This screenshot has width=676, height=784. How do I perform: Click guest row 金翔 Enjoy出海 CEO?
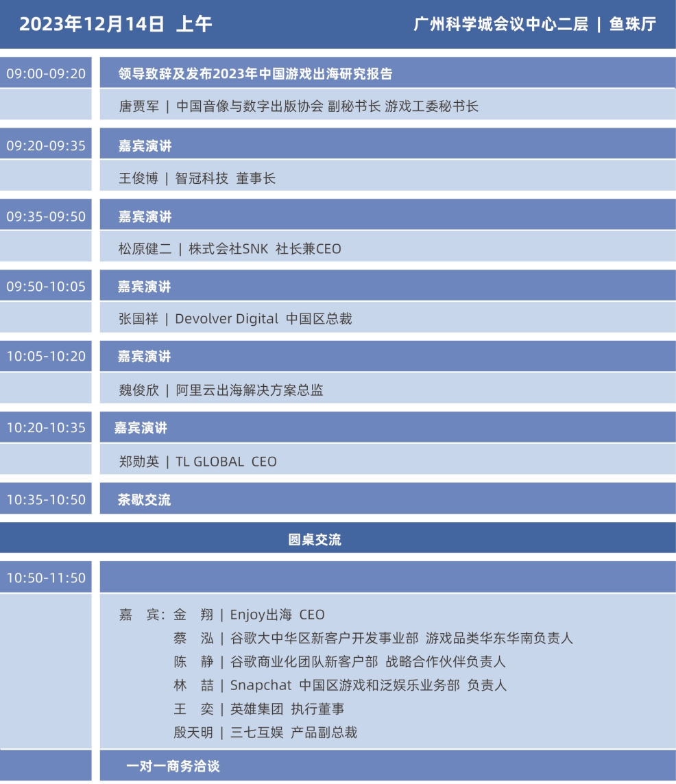(250, 615)
